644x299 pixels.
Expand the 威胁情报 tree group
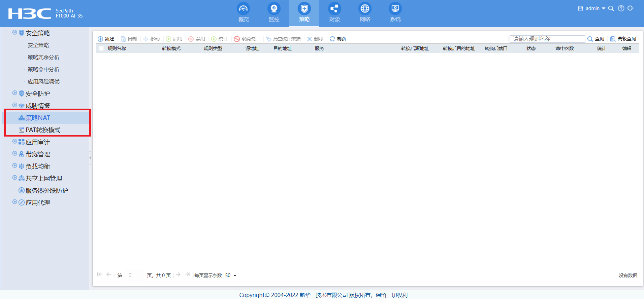tap(14, 105)
